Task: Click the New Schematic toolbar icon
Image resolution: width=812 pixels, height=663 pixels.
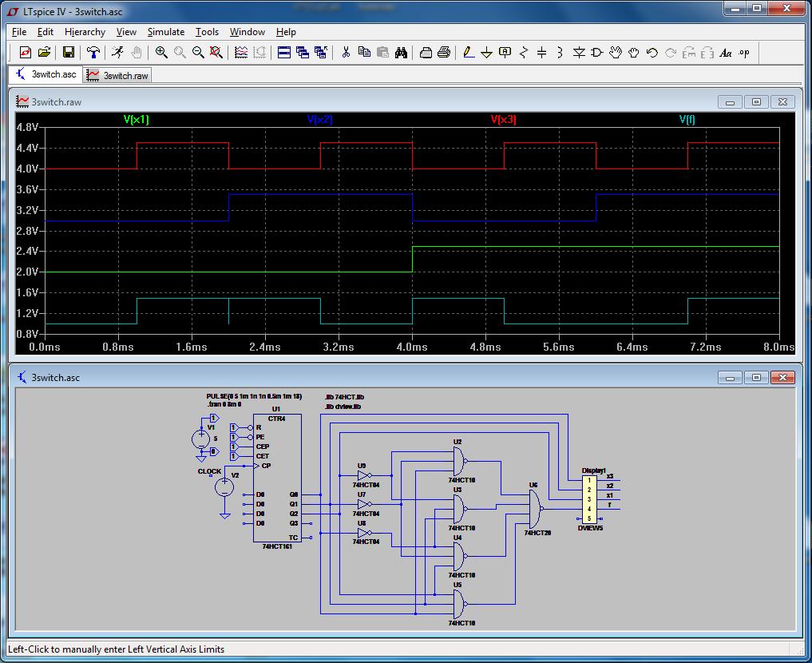Action: pos(25,52)
